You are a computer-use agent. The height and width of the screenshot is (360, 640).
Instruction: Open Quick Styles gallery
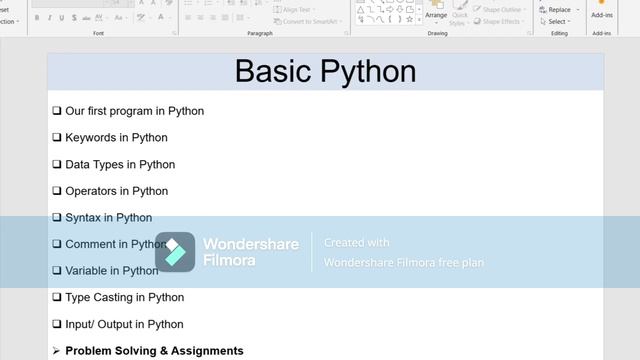click(x=459, y=14)
